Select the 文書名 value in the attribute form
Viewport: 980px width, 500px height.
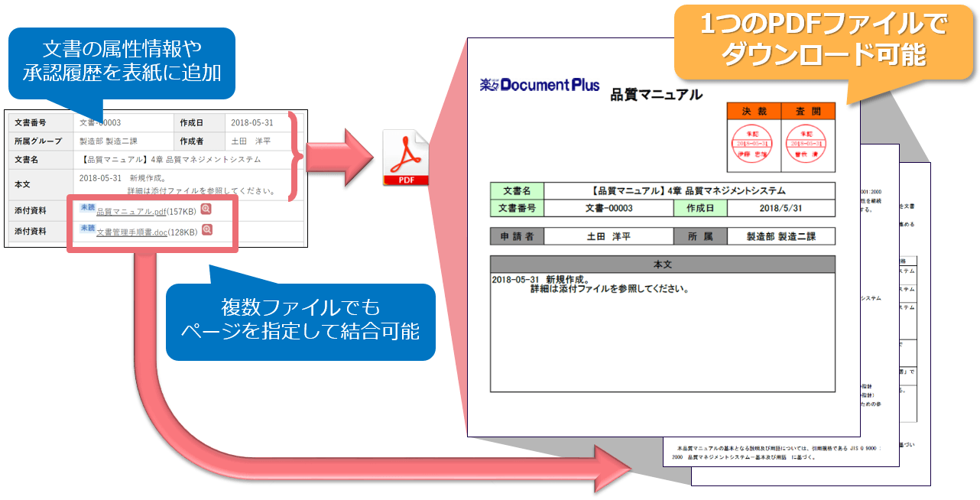pyautogui.click(x=170, y=160)
